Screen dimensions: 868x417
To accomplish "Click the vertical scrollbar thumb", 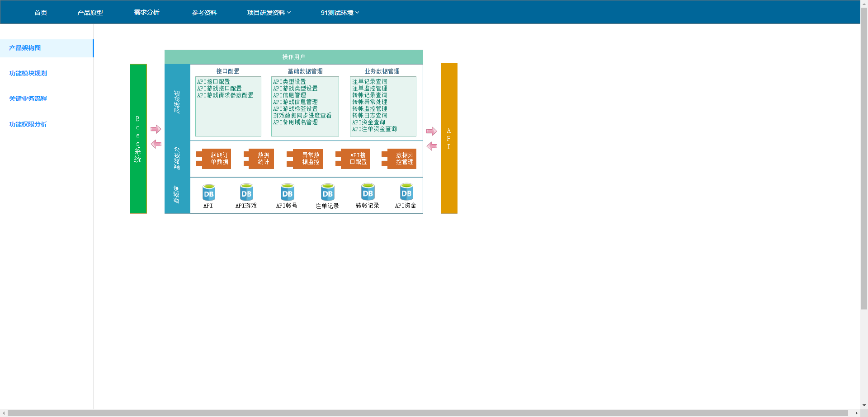I will pyautogui.click(x=864, y=158).
